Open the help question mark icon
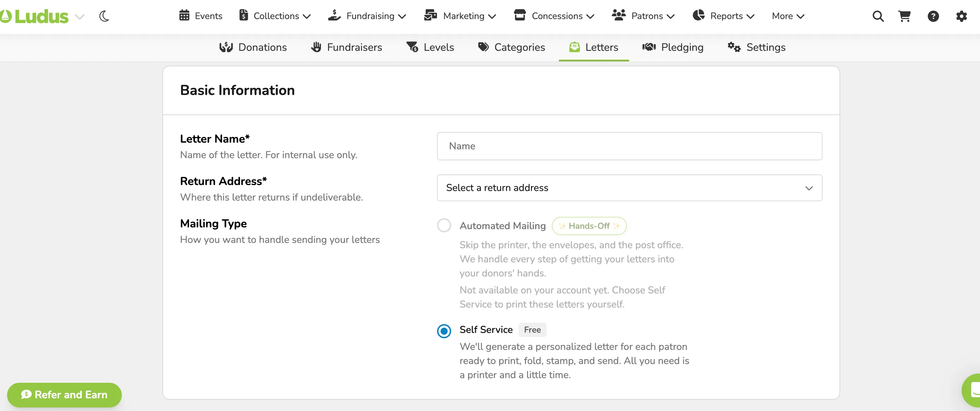This screenshot has width=980, height=411. pos(933,16)
